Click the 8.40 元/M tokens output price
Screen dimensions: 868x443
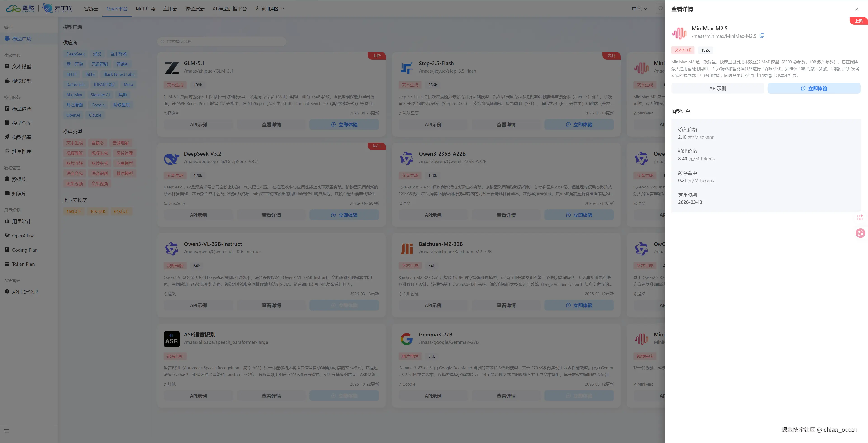696,159
